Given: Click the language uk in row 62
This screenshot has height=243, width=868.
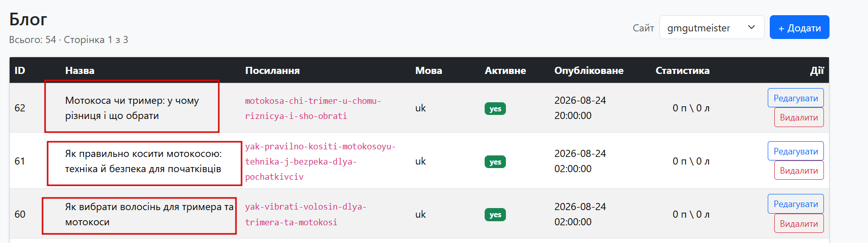Looking at the screenshot, I should tap(420, 108).
